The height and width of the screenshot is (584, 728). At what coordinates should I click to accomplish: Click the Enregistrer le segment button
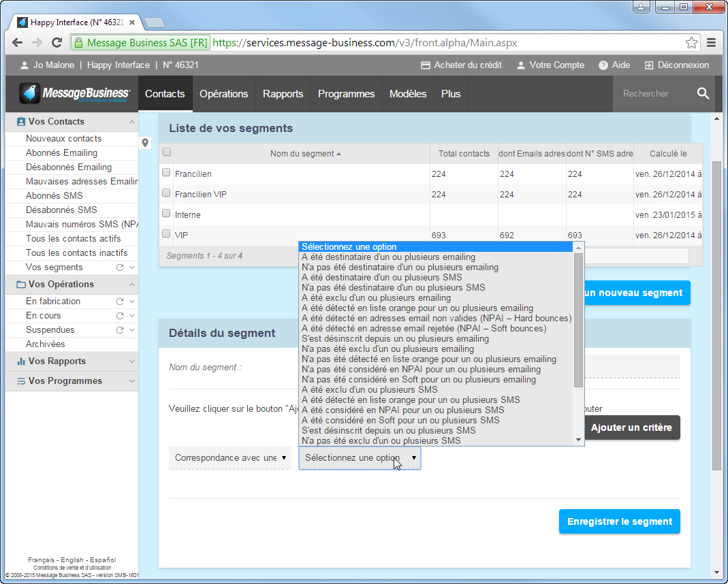[x=619, y=522]
